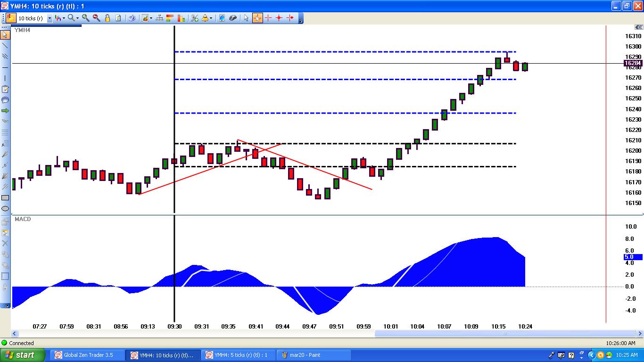This screenshot has height=362, width=644.
Task: Expand the zoom magnifier dropdown arrow
Action: [77, 18]
